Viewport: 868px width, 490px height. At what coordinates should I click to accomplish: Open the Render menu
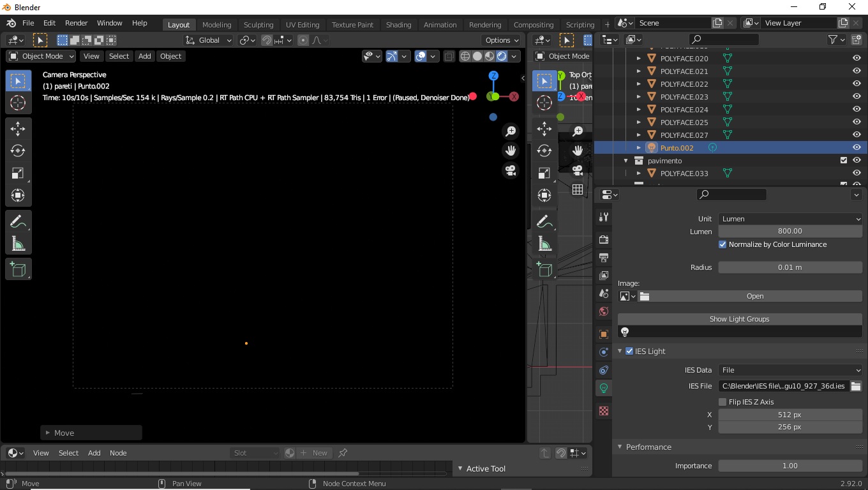pyautogui.click(x=76, y=23)
